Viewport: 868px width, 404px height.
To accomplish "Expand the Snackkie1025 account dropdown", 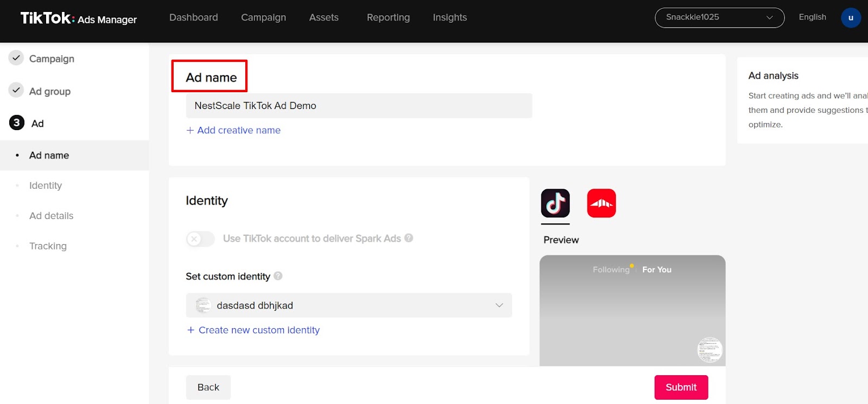I will pyautogui.click(x=719, y=17).
